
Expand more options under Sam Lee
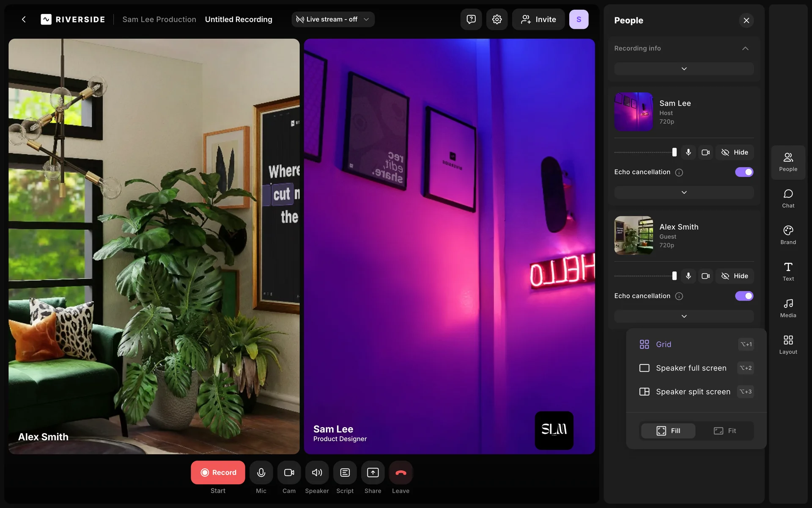(x=684, y=193)
